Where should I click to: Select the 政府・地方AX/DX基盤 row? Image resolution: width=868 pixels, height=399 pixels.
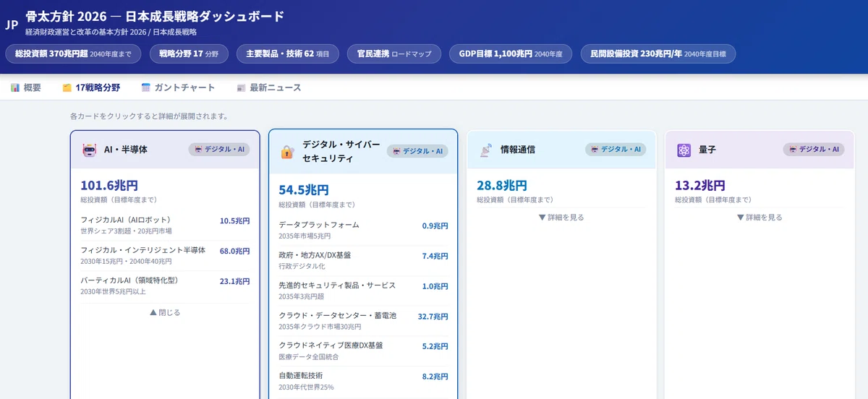point(363,260)
